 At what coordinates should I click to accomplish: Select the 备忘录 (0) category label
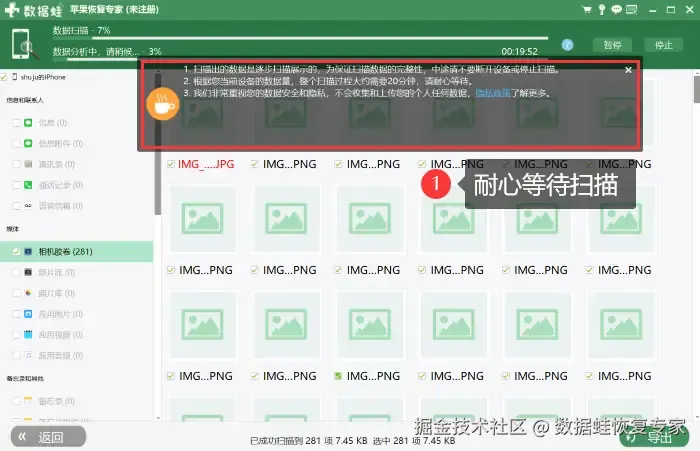pos(57,401)
